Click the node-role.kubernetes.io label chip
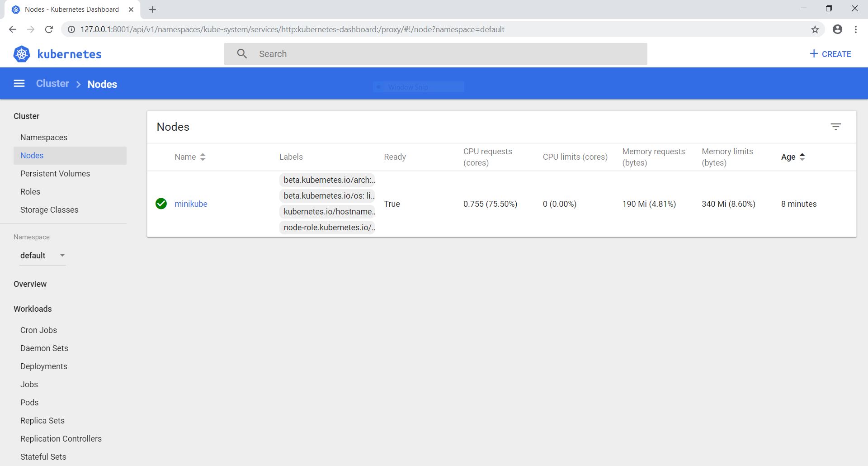Screen dimensions: 868x466 point(327,228)
